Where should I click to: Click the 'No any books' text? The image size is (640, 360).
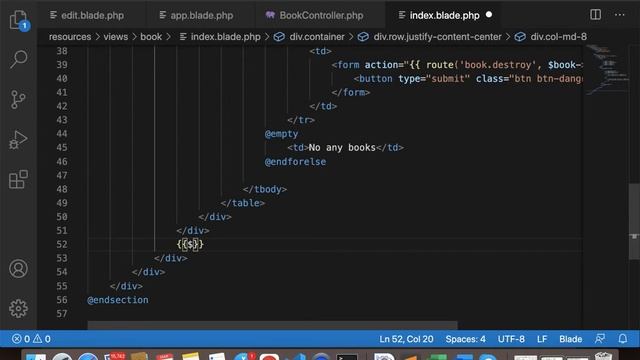pos(342,147)
